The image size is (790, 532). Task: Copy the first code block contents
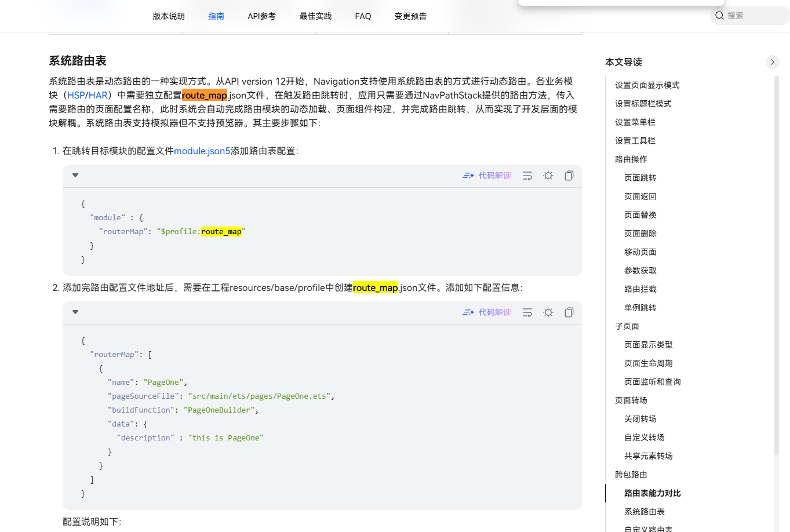coord(569,176)
